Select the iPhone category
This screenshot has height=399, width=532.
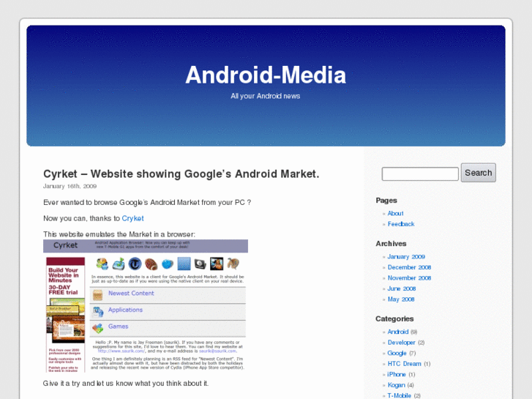tap(397, 375)
